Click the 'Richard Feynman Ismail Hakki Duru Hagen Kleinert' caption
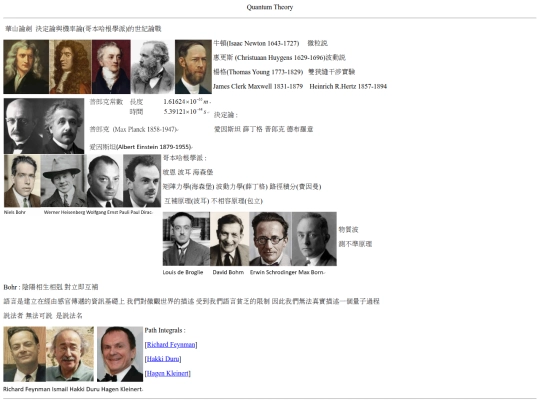Screen dimensions: 540x405 (x=73, y=389)
